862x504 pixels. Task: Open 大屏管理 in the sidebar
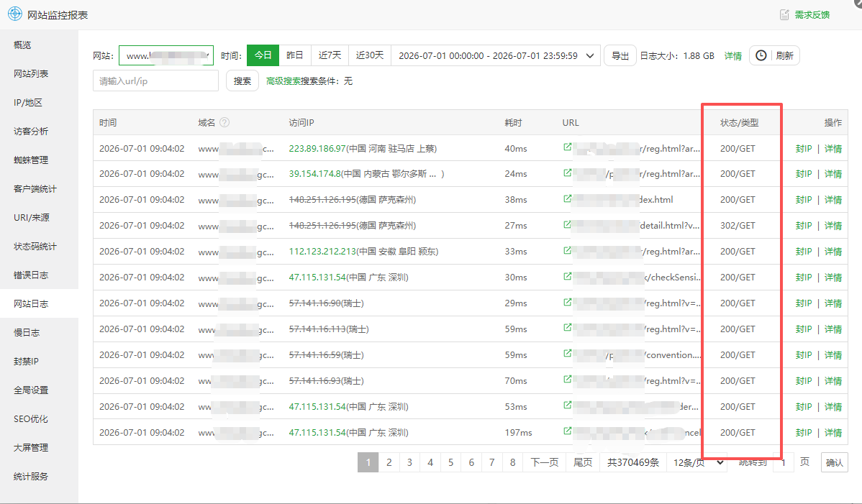click(x=39, y=447)
